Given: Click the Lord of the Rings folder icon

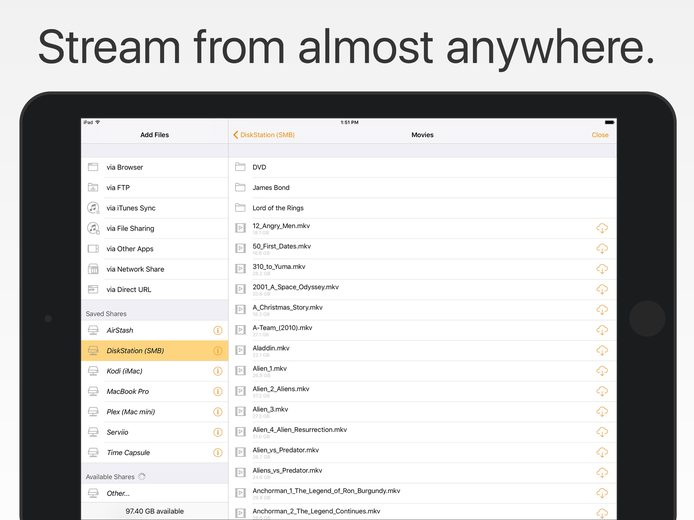Looking at the screenshot, I should [240, 208].
